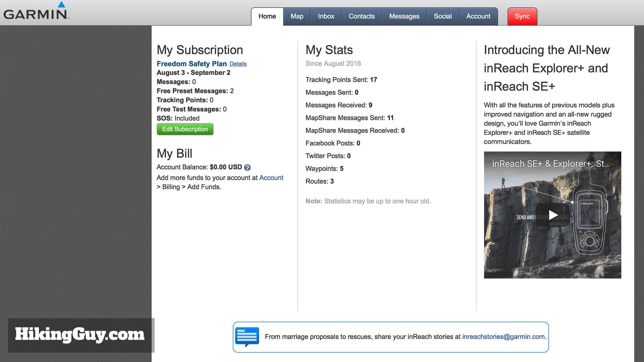Switch to the Social tab
This screenshot has height=362, width=644.
coord(442,16)
